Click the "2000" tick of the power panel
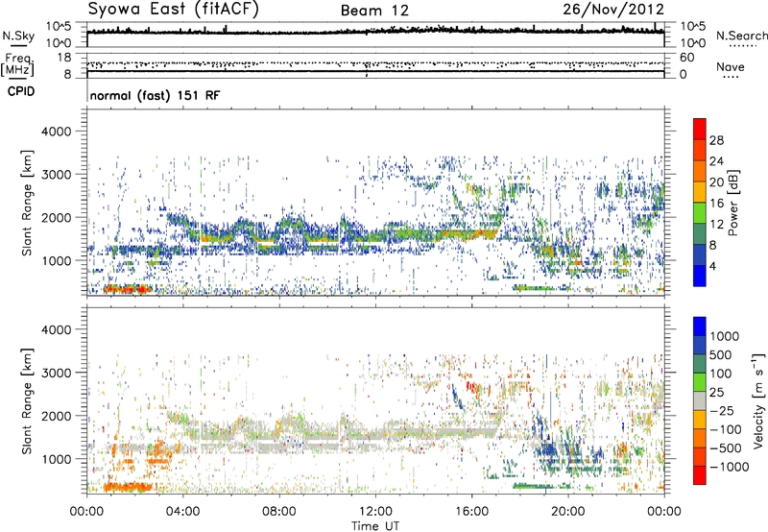768x532 pixels. point(56,217)
